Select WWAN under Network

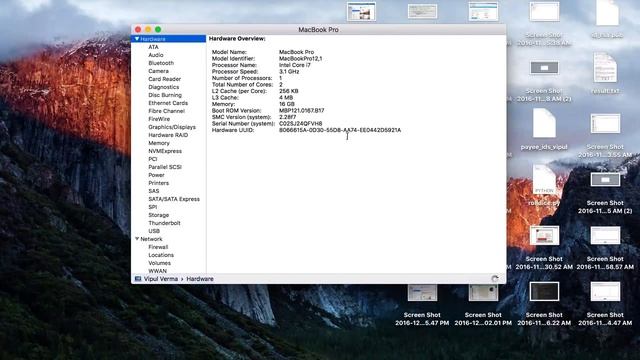[157, 271]
